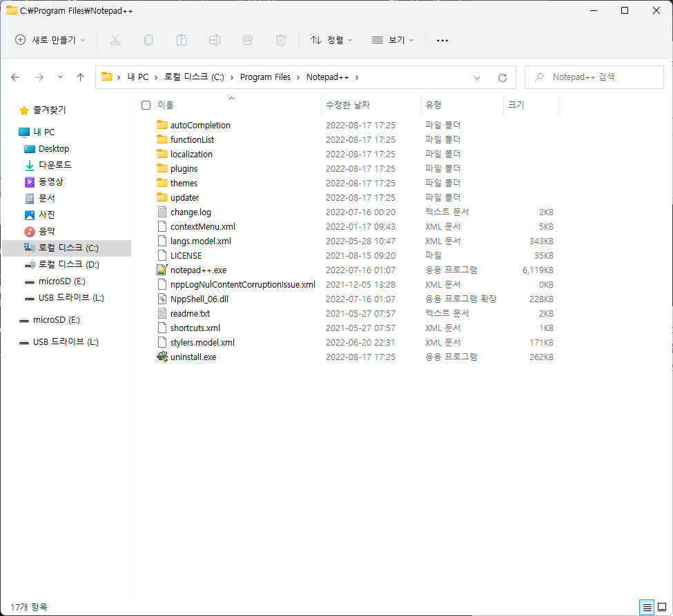The height and width of the screenshot is (616, 673).
Task: Open the three-dot more options menu
Action: (x=442, y=40)
